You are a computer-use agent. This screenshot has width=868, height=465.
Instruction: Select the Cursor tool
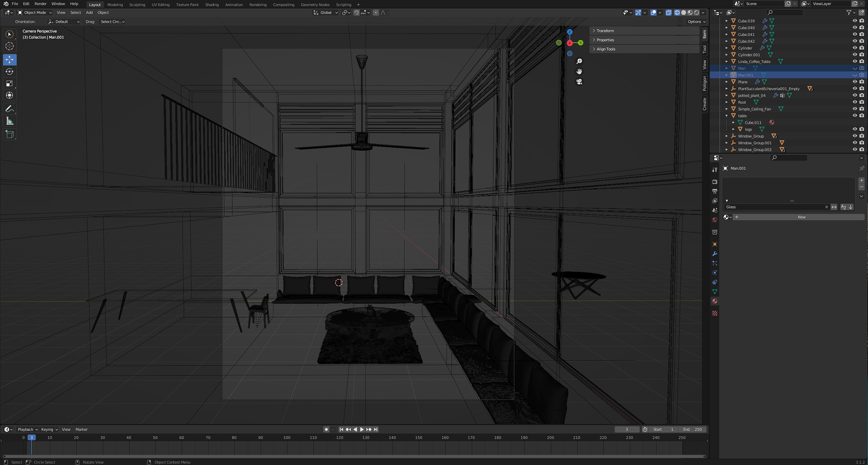tap(9, 46)
